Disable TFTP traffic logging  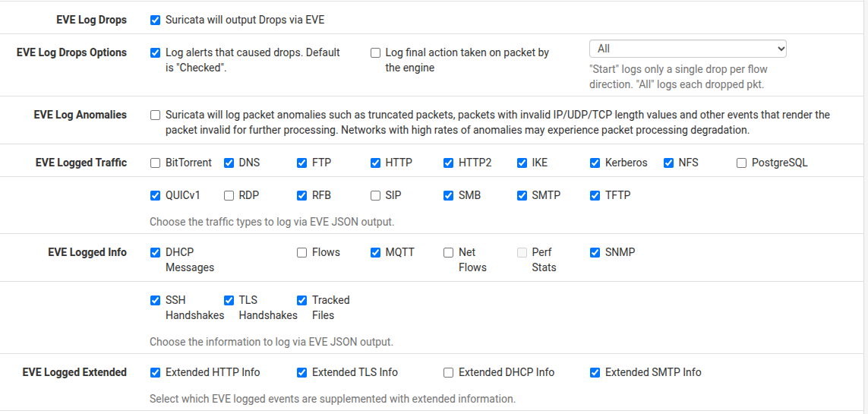tap(595, 195)
